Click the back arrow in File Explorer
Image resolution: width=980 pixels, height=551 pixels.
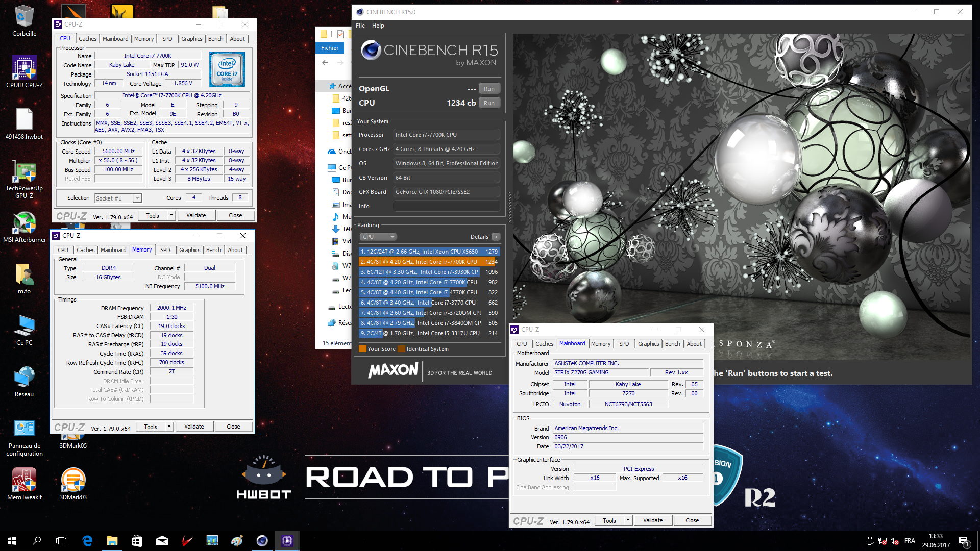pos(325,63)
